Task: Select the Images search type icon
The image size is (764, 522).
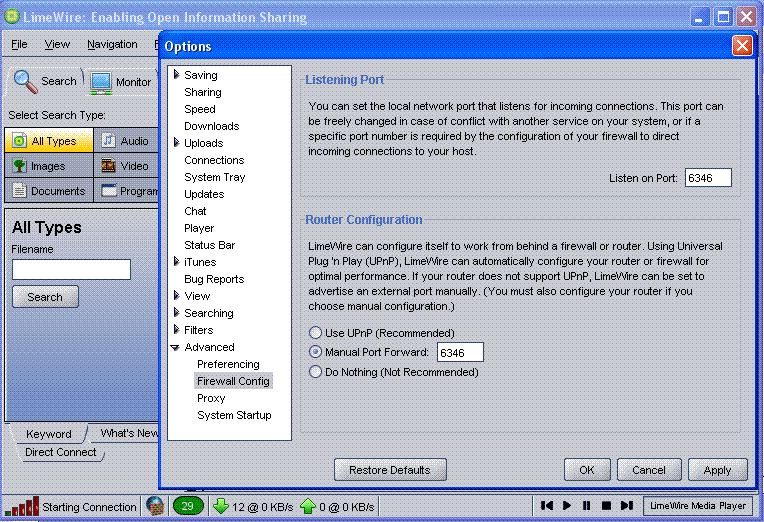Action: click(19, 166)
